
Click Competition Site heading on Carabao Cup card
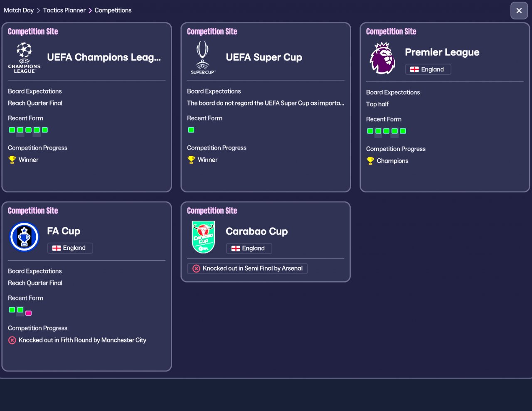(x=212, y=211)
